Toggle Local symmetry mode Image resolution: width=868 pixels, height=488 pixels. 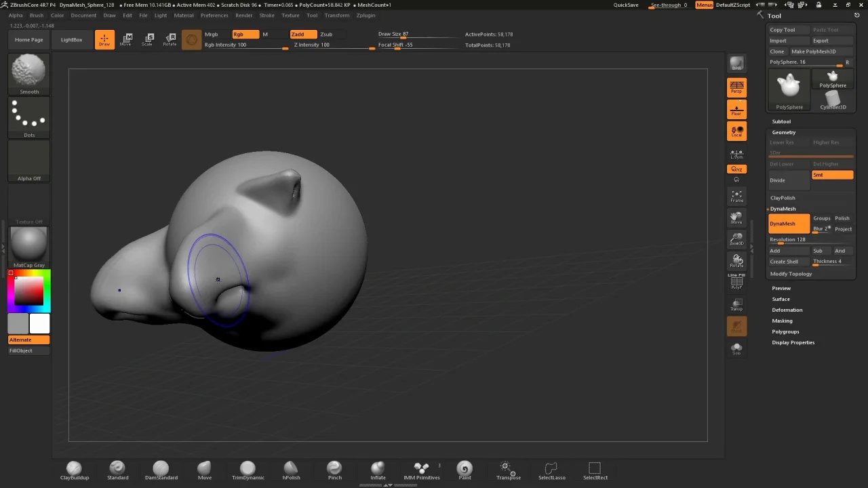(x=736, y=131)
